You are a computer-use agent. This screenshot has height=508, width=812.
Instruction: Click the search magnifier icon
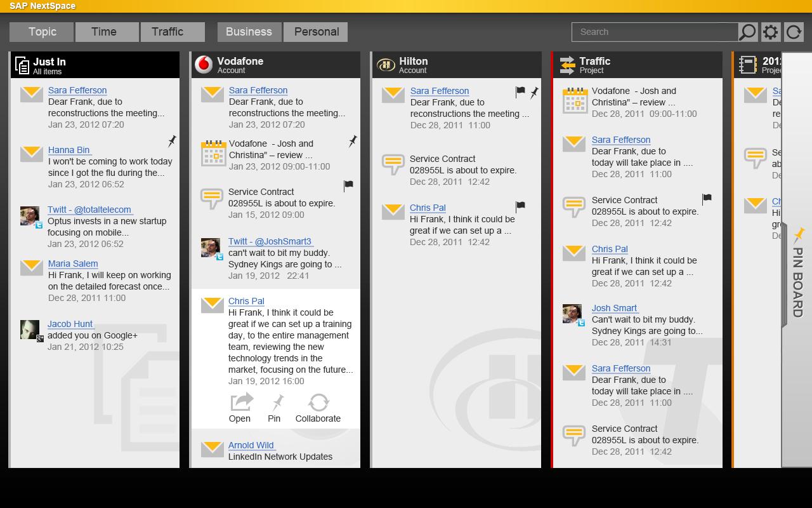[748, 32]
